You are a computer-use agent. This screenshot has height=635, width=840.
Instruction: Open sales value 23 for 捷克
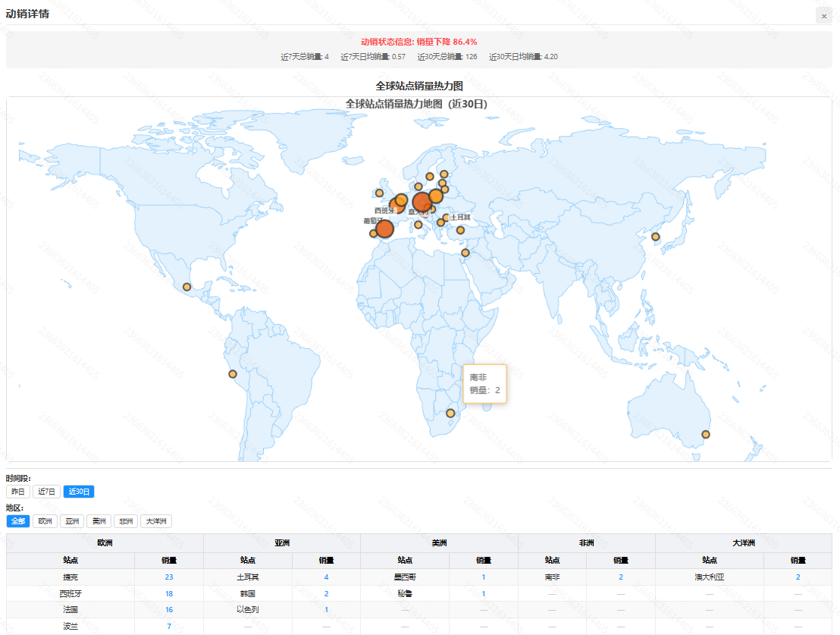pyautogui.click(x=168, y=577)
